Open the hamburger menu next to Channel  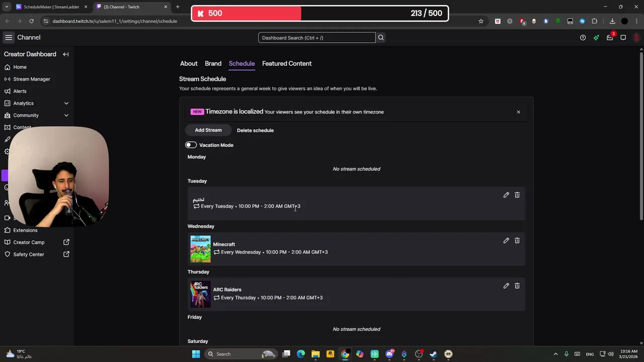9,37
